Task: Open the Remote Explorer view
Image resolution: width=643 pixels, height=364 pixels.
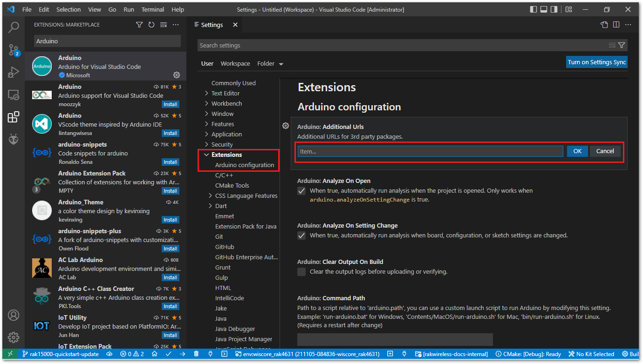Action: [14, 95]
